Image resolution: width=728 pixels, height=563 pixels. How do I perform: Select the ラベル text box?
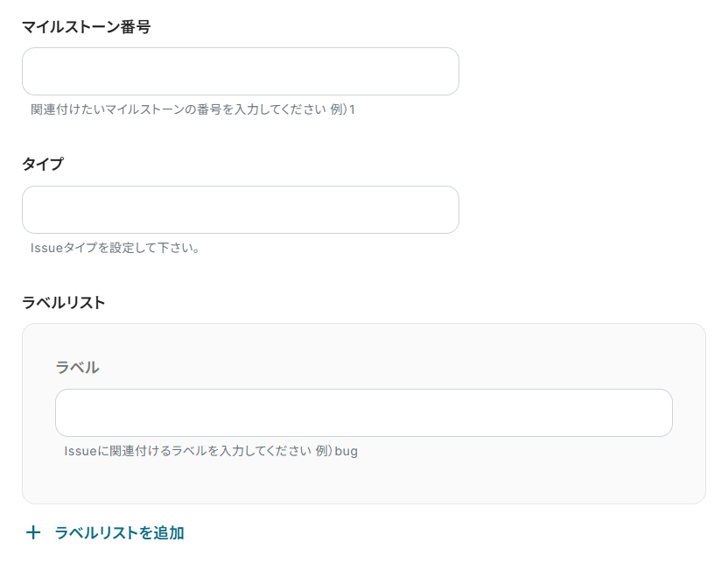tap(363, 413)
